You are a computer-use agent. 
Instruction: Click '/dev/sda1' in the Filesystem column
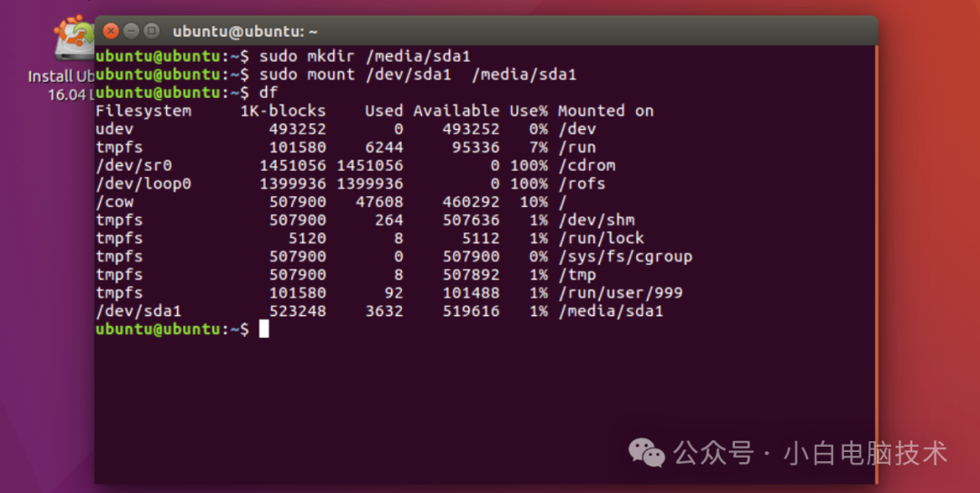click(138, 311)
